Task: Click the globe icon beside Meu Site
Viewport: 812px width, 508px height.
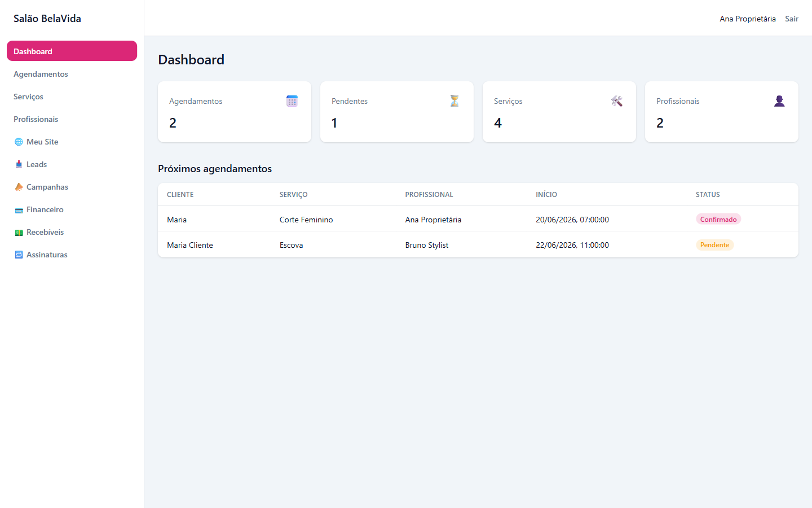Action: click(19, 142)
